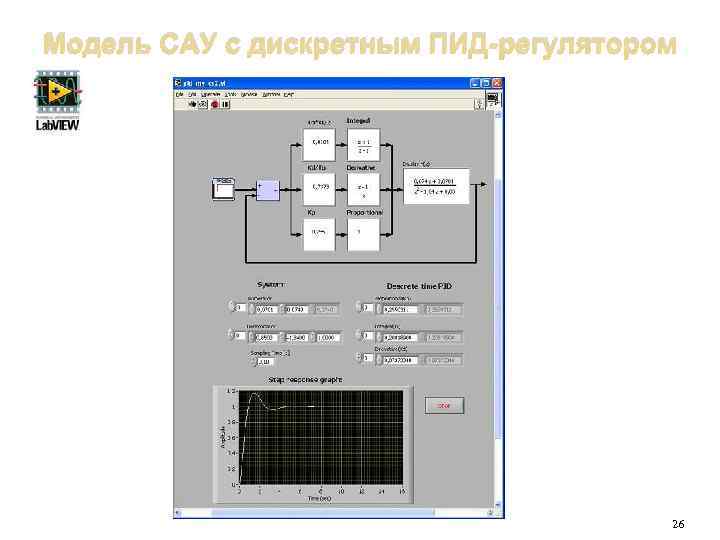
Task: Click the Derivative transfer function block
Action: point(363,189)
